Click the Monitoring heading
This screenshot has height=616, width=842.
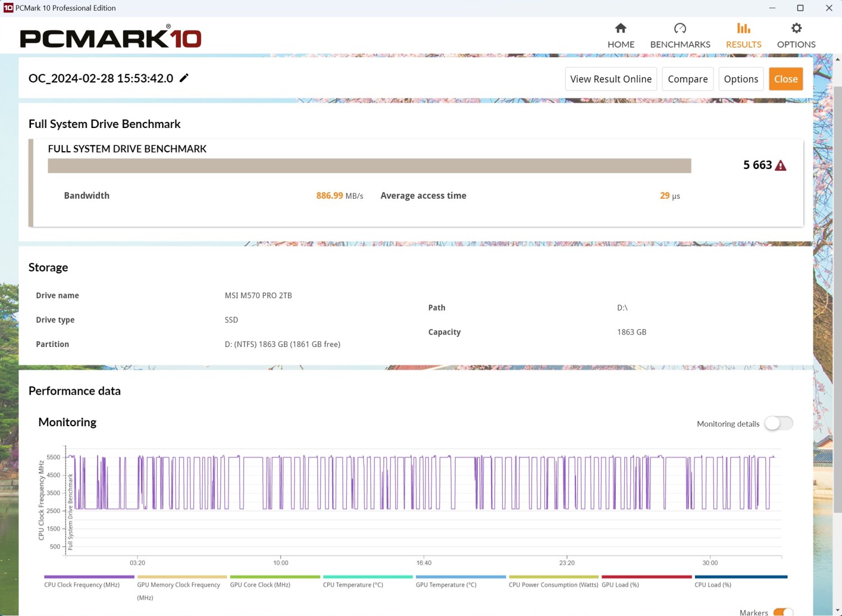click(67, 422)
